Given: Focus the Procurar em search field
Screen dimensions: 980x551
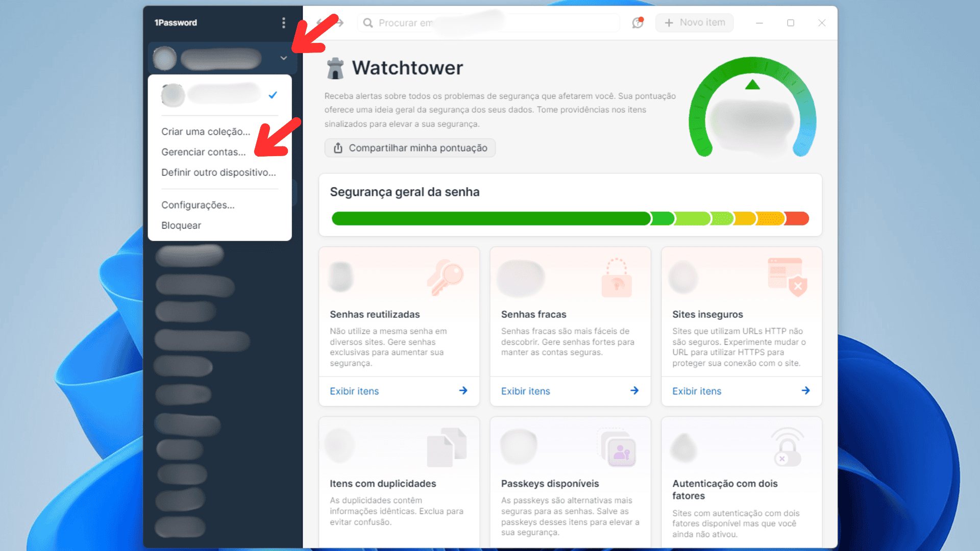Looking at the screenshot, I should [489, 22].
